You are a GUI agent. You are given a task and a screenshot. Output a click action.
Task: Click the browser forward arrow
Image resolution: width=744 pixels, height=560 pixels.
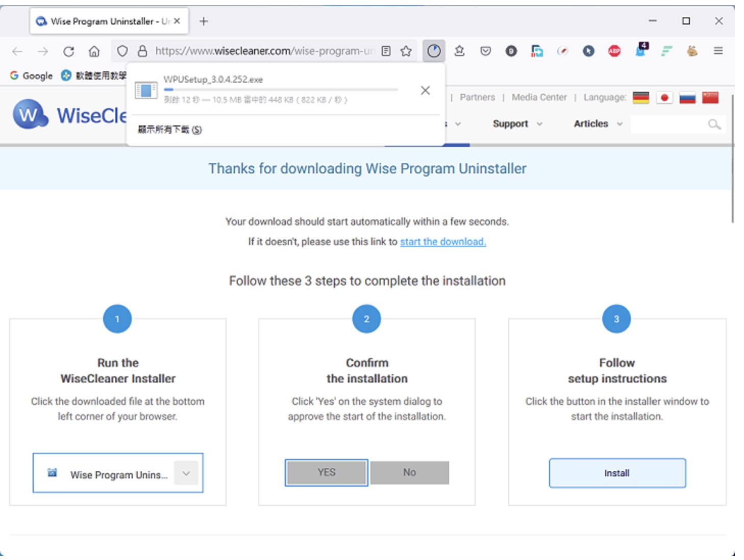43,51
